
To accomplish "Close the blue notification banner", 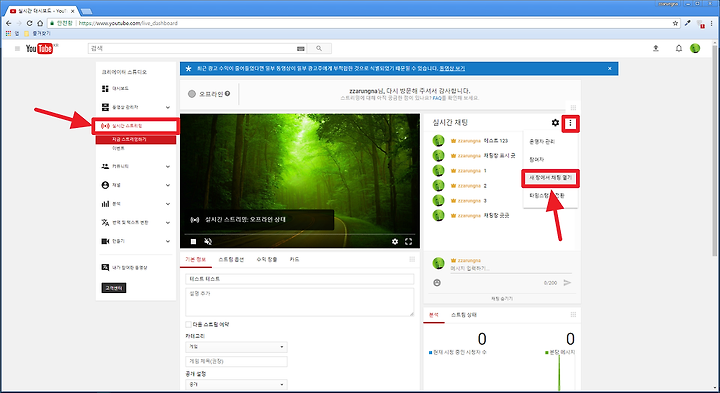I will click(x=610, y=68).
